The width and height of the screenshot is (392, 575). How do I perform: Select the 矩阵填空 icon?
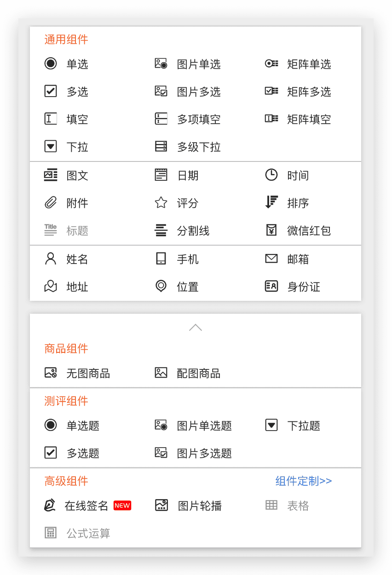(x=271, y=119)
